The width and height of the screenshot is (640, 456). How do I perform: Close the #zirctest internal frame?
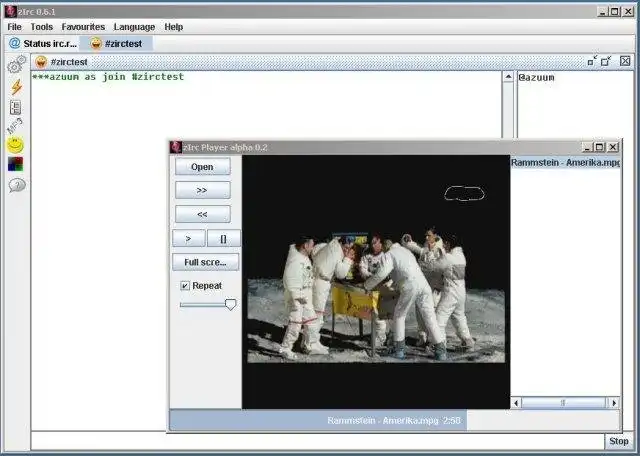click(625, 61)
